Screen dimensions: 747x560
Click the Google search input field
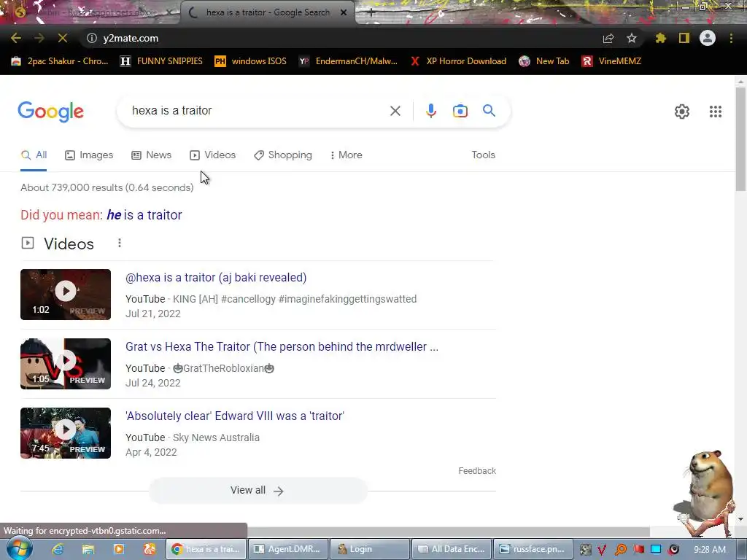[258, 111]
